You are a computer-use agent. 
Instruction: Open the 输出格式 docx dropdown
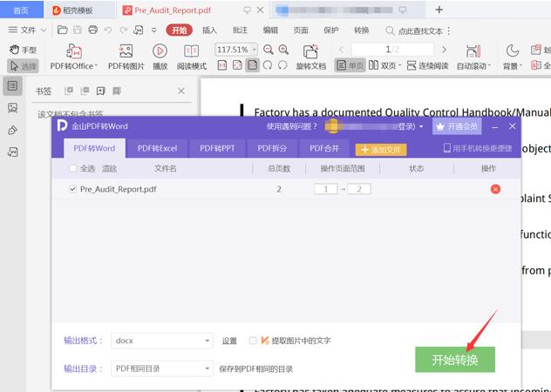161,341
